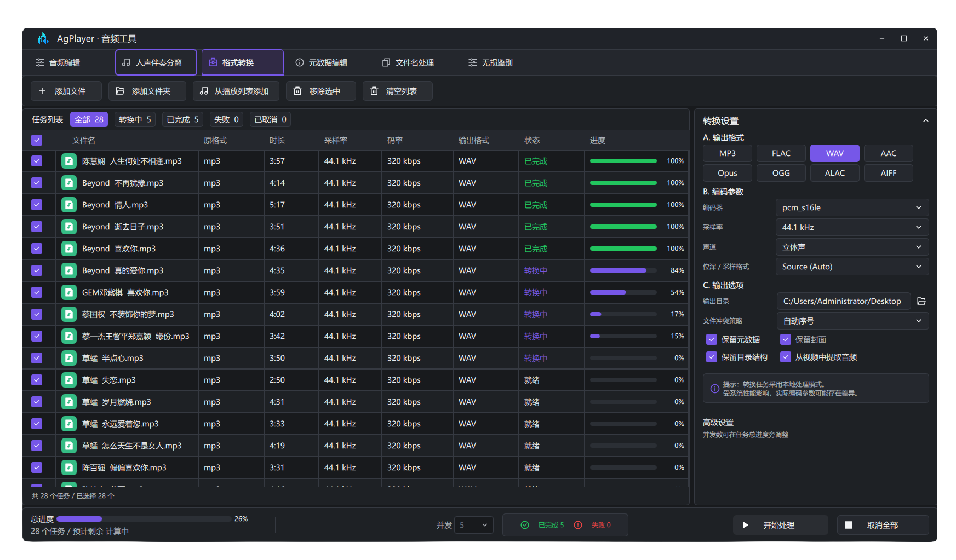The width and height of the screenshot is (956, 560).
Task: Select FLAC output format
Action: tap(781, 153)
